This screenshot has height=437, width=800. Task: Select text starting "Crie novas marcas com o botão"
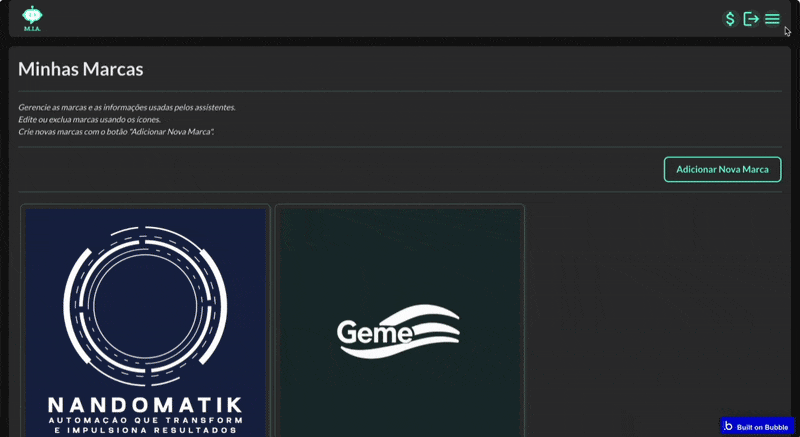116,132
